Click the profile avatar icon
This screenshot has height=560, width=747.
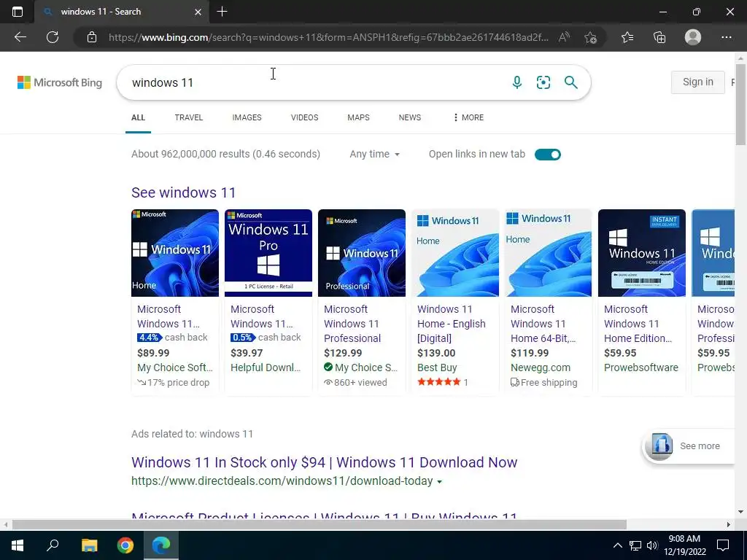(x=693, y=37)
